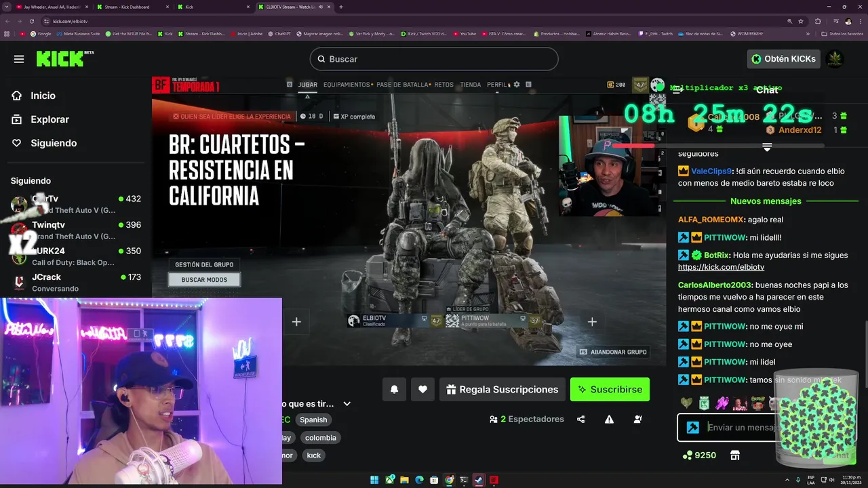Screen dimensions: 868x488
Task: Show the 2 Espectadores count
Action: (x=526, y=420)
